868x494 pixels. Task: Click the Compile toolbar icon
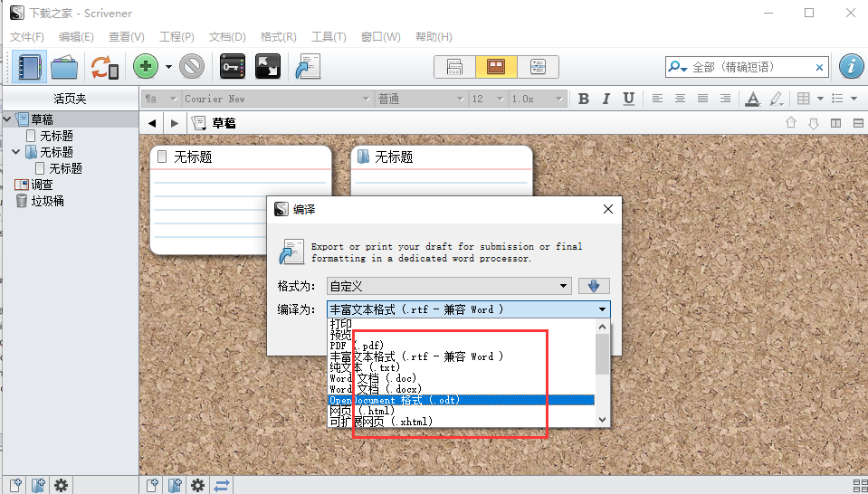(x=307, y=67)
